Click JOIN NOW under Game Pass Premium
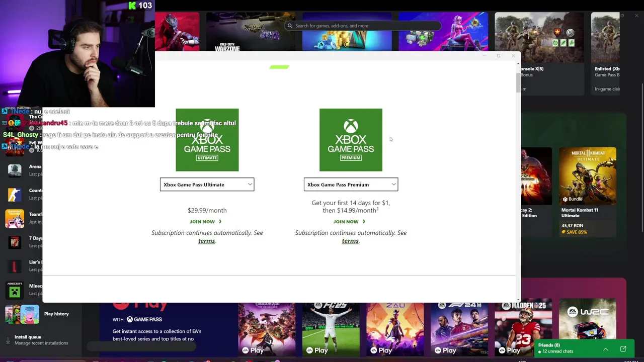 pos(349,222)
